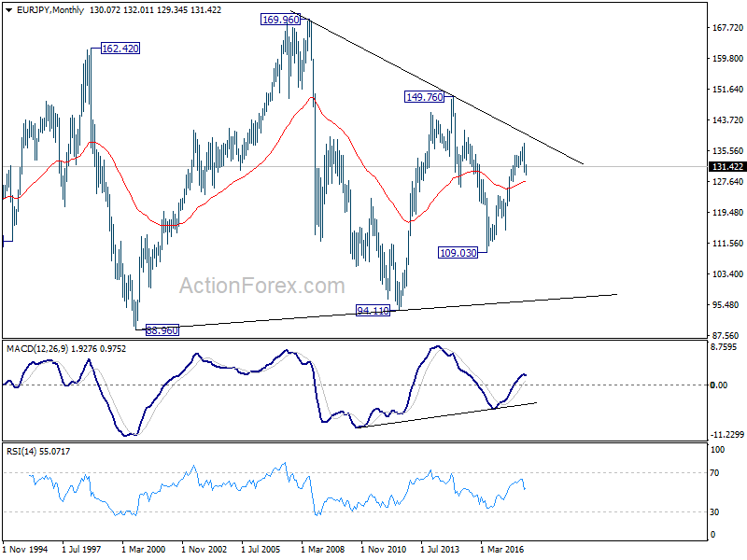
Task: Click the 95.480 price axis value
Action: click(727, 305)
